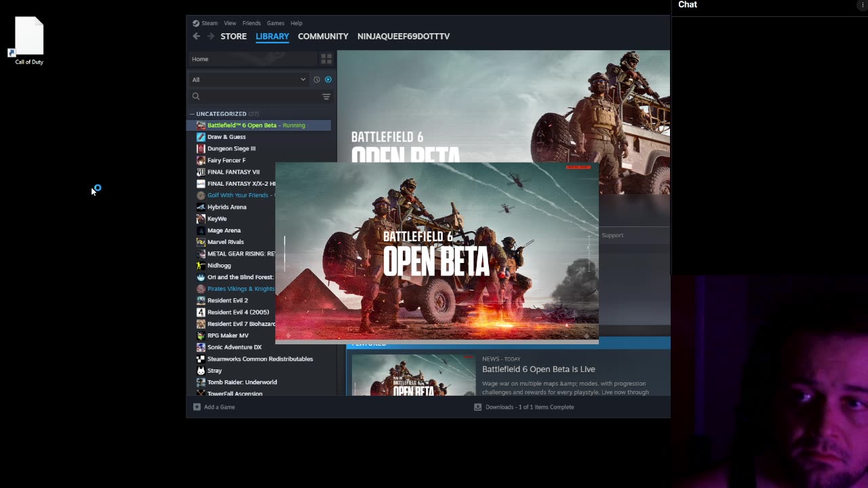Viewport: 868px width, 488px height.
Task: Click Fairy Fencer F game icon
Action: tap(201, 161)
